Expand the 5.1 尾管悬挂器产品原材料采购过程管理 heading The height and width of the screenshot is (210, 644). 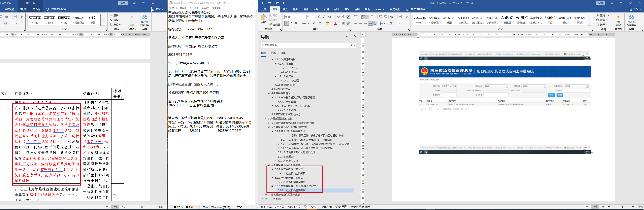tap(269, 123)
